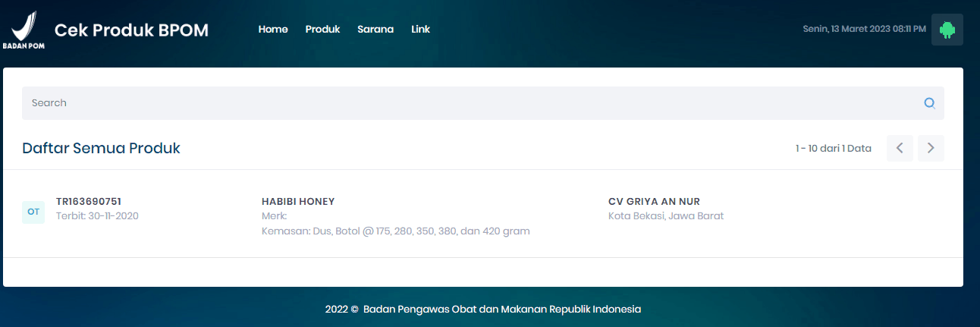Click the Cek Produk BPOM title
This screenshot has height=327, width=980.
point(131,30)
